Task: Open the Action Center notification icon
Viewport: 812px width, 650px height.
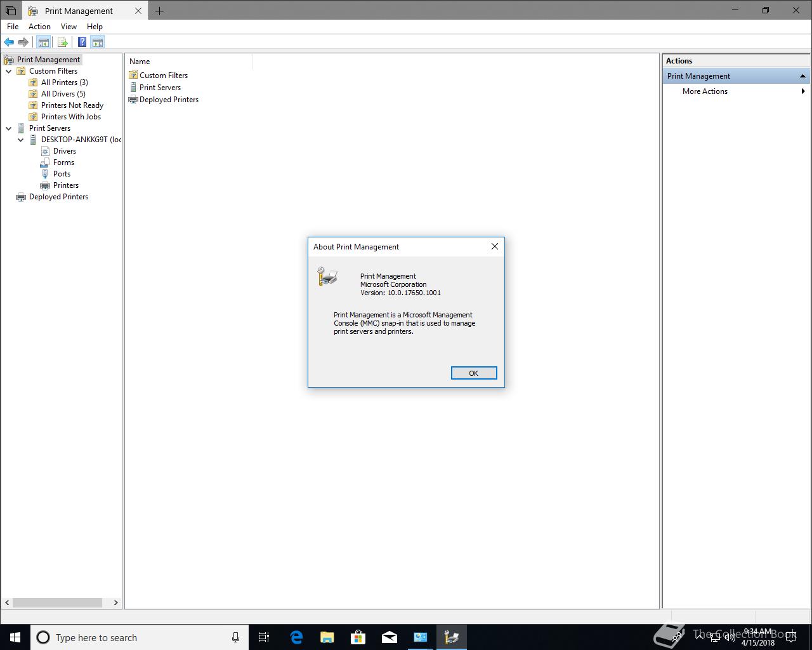Action: 791,637
